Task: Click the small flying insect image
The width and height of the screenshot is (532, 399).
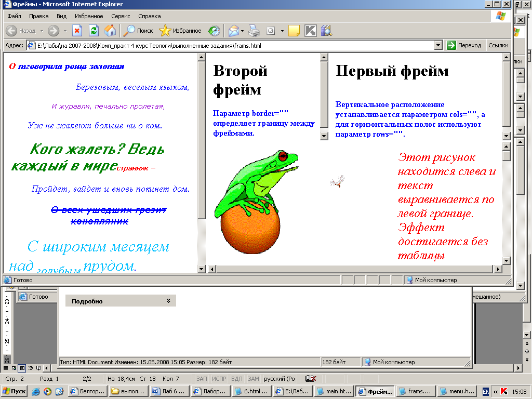Action: 338,181
